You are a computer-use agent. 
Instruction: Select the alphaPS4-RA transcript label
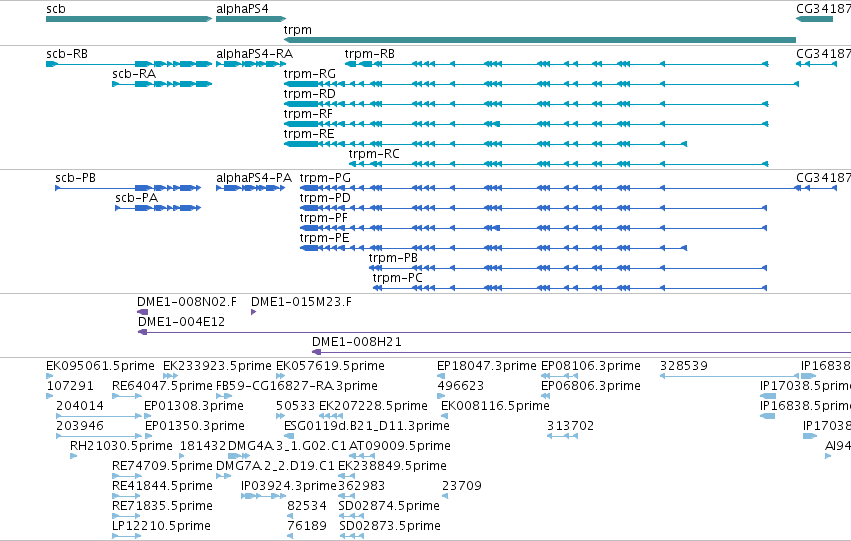pyautogui.click(x=254, y=54)
